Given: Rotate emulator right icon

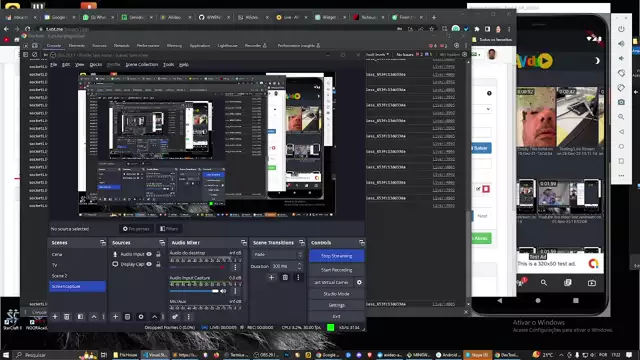Looking at the screenshot, I should [x=621, y=88].
